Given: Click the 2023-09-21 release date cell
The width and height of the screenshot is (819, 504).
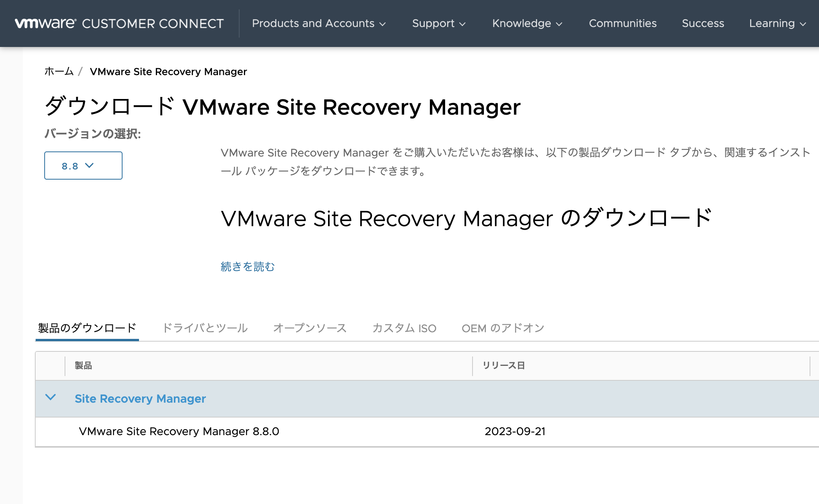Looking at the screenshot, I should coord(515,431).
